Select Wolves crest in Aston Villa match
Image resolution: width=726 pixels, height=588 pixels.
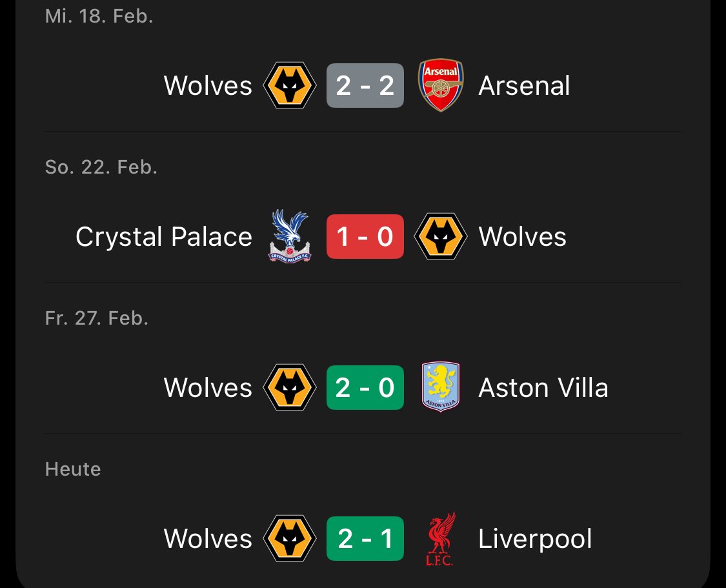coord(290,387)
